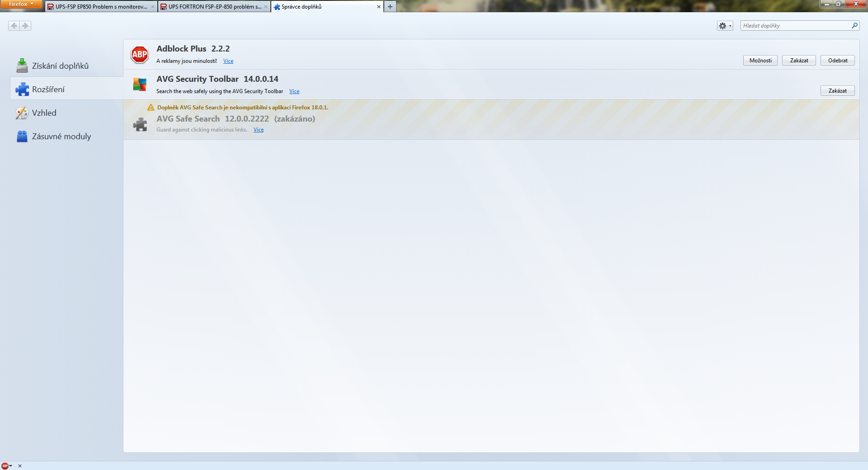The height and width of the screenshot is (470, 868).
Task: Disable AVG Security Toolbar with Zakázat
Action: pyautogui.click(x=838, y=91)
